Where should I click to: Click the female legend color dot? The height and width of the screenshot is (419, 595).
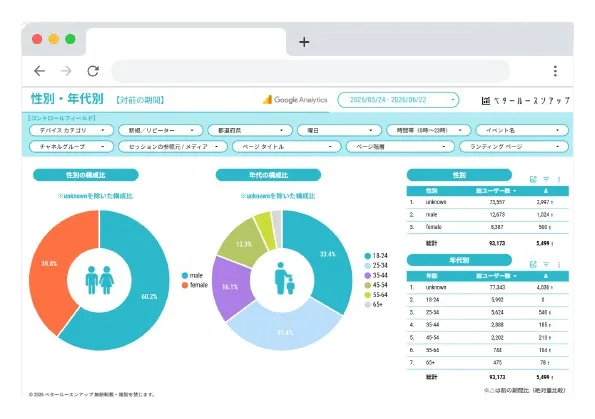point(185,285)
